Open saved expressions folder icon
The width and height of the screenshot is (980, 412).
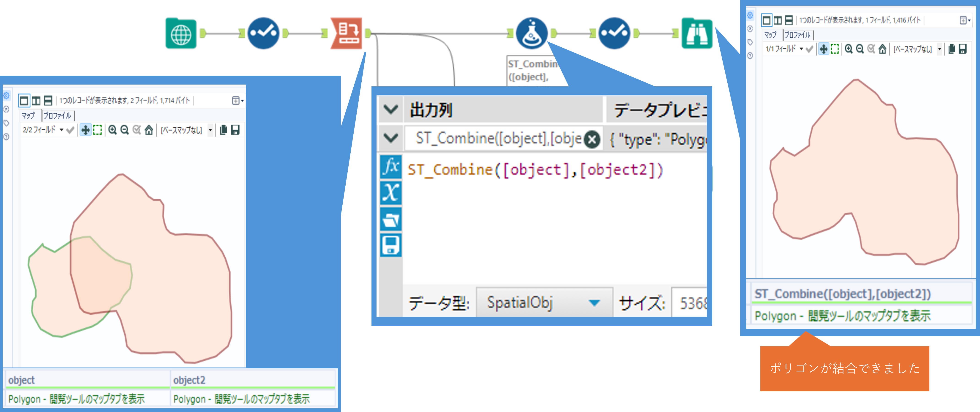[x=391, y=219]
